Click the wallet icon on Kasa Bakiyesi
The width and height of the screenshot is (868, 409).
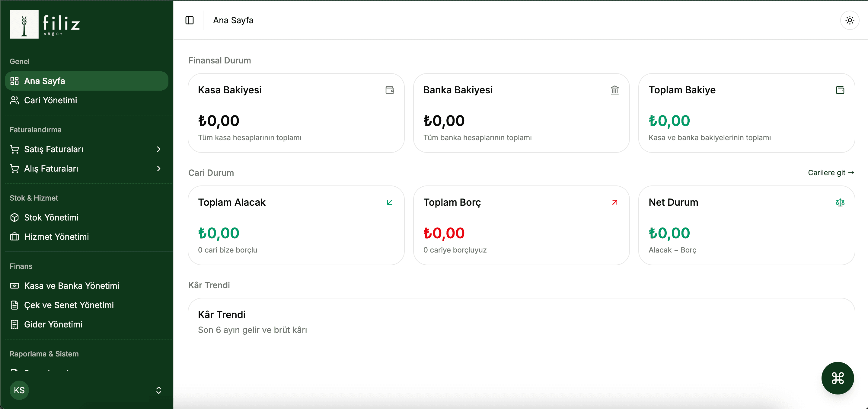point(390,90)
